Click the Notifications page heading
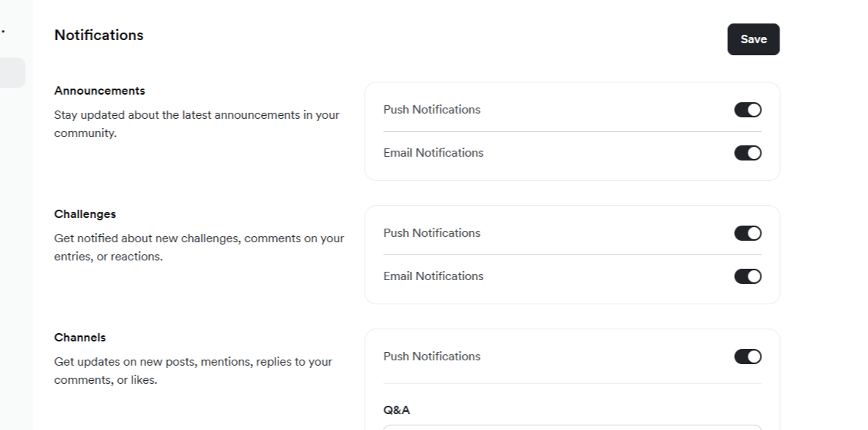This screenshot has width=868, height=430. click(x=99, y=35)
